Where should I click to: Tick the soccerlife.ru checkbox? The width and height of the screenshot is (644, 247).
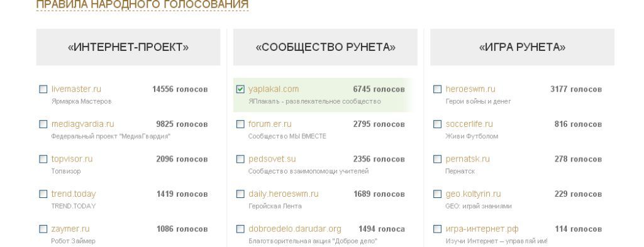click(x=438, y=124)
